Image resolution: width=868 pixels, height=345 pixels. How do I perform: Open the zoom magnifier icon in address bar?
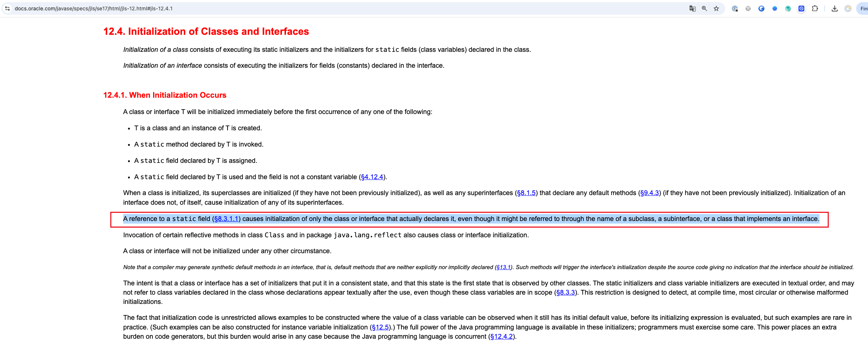[704, 9]
